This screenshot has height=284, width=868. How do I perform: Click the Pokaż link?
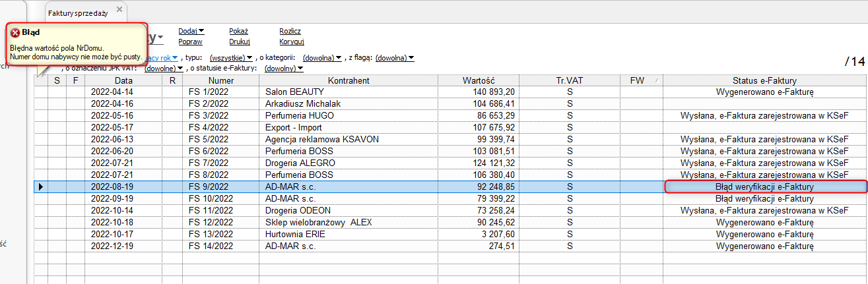238,30
